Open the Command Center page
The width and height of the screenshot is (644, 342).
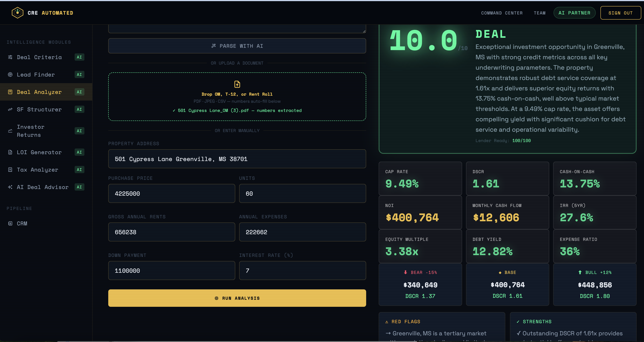[x=502, y=13]
